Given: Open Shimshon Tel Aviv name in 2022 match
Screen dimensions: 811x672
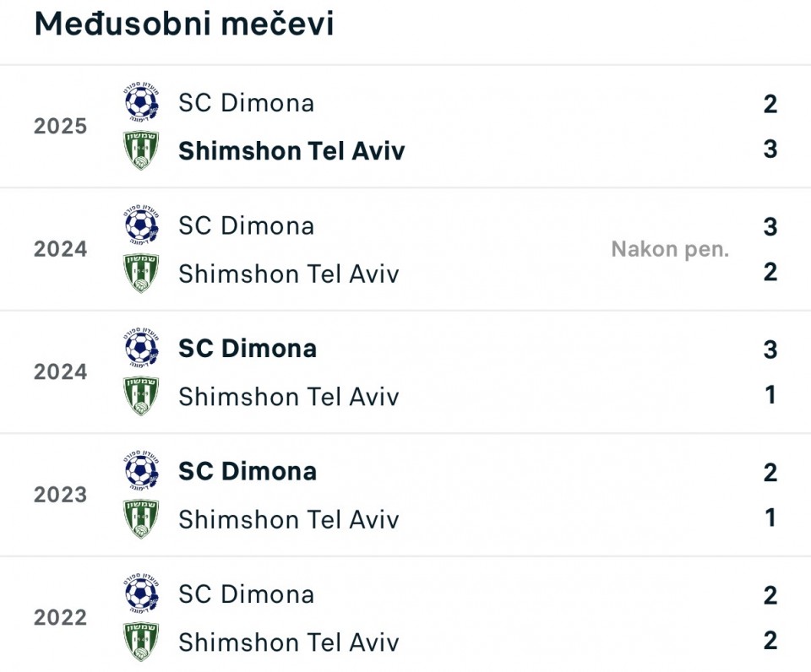Looking at the screenshot, I should point(288,642).
